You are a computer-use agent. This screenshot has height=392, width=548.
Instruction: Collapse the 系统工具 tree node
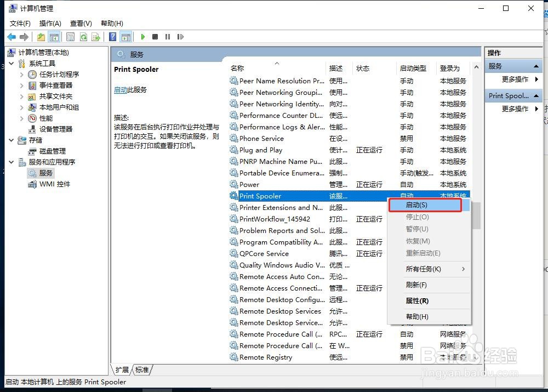coord(11,63)
